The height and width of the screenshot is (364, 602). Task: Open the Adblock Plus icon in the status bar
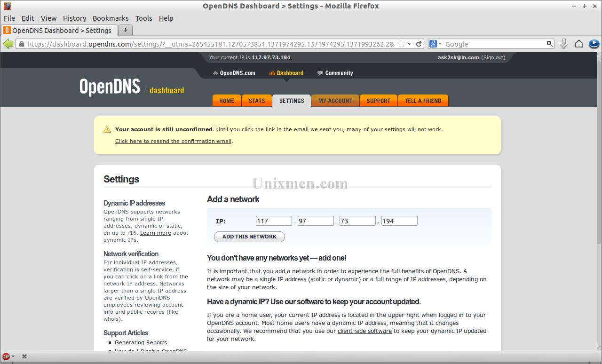point(6,356)
